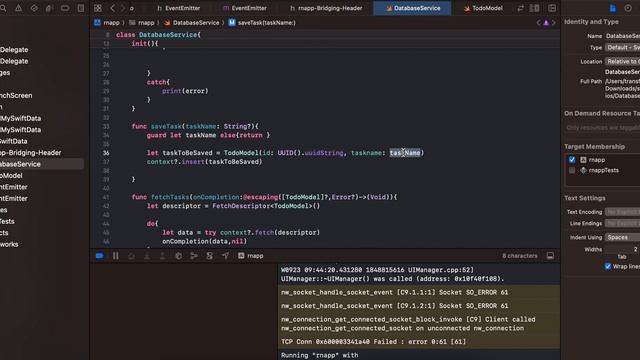Click the Step Over debug icon

(131, 256)
